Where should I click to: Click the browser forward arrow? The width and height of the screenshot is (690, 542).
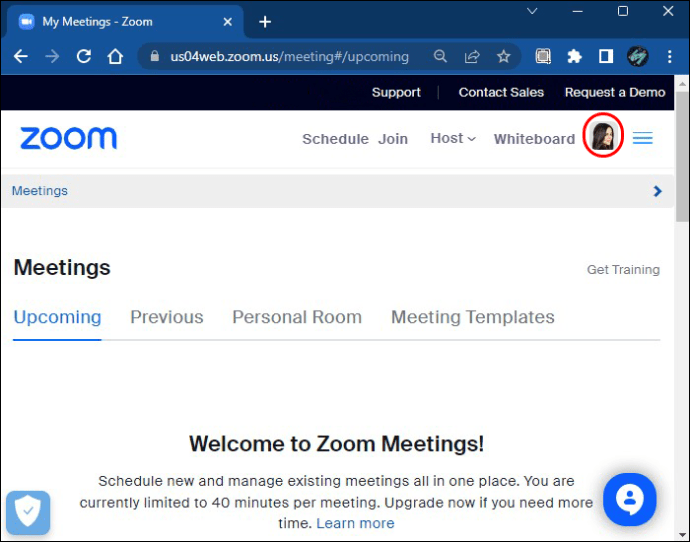tap(52, 56)
